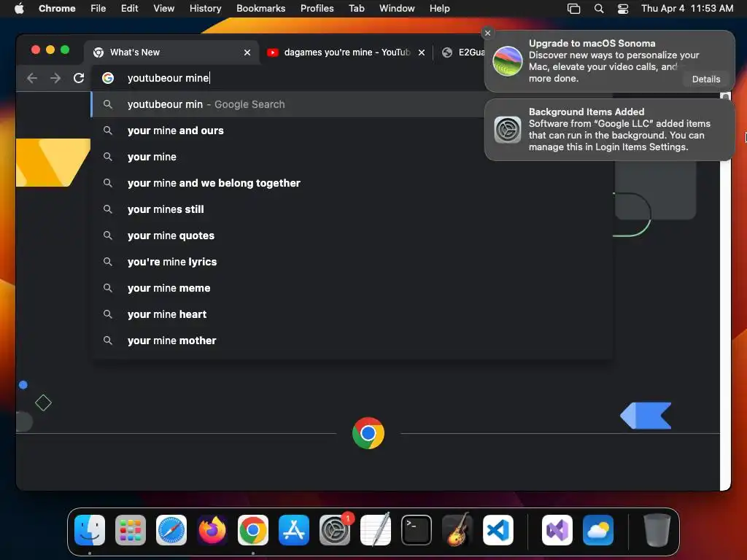Viewport: 747px width, 560px height.
Task: Click the Google logo in the address bar
Action: (108, 78)
